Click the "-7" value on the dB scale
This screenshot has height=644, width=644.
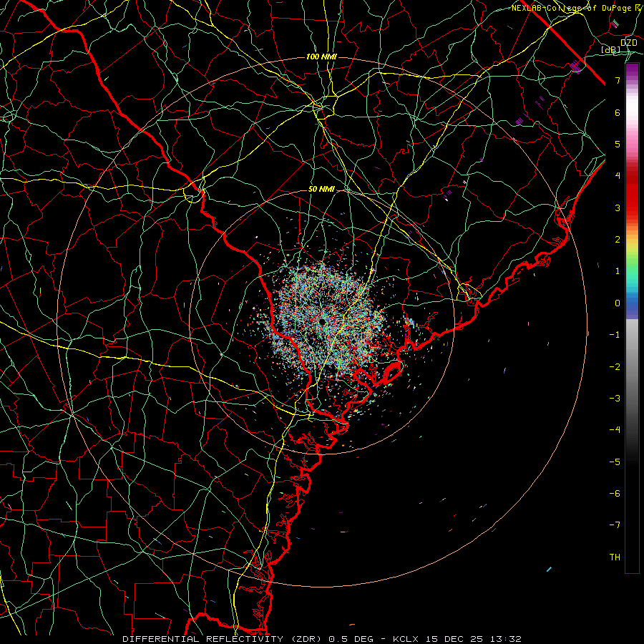(x=615, y=525)
